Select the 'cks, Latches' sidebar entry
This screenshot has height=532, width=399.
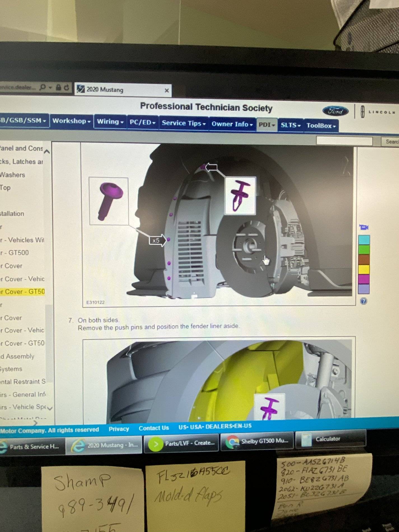(x=21, y=162)
